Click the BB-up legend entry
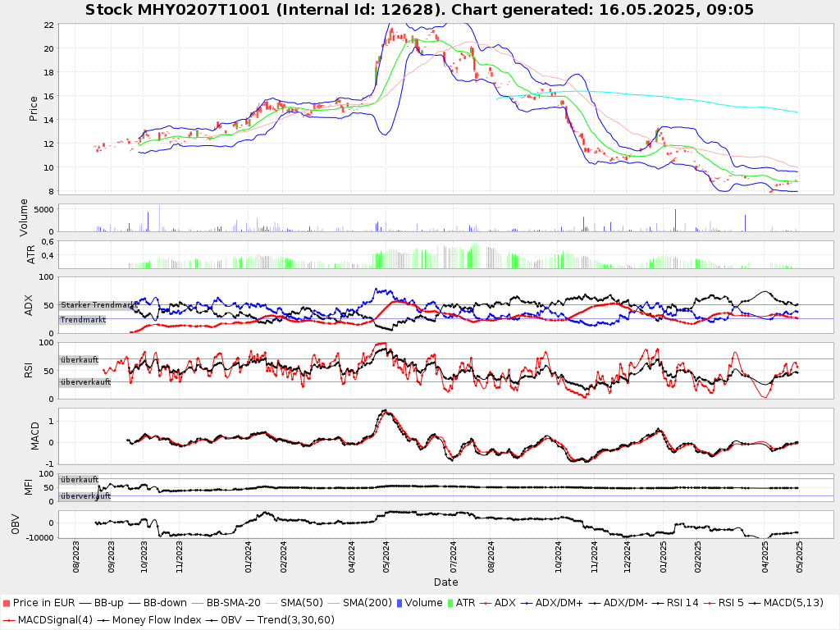Viewport: 840px width, 630px height. [101, 603]
